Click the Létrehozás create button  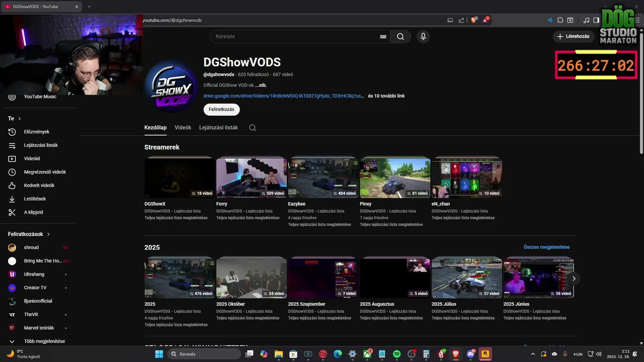pos(574,36)
